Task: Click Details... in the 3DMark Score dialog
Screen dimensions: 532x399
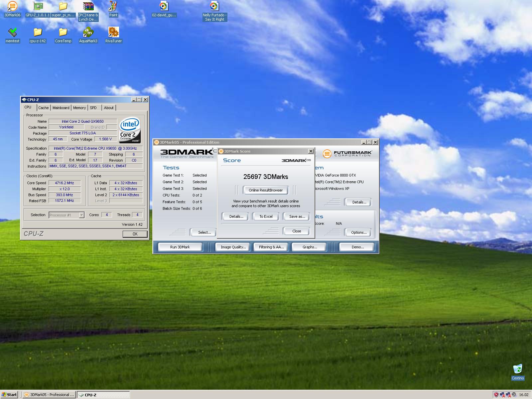Action: click(x=236, y=216)
